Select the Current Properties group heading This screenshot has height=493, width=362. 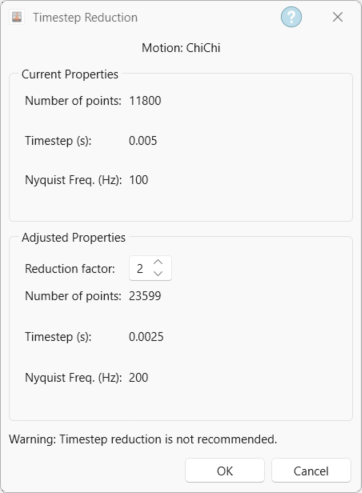click(x=70, y=74)
